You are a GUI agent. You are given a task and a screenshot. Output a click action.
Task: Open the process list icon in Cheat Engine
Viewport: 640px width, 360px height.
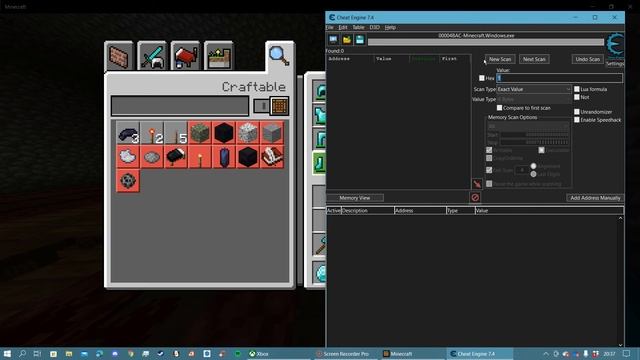[x=333, y=40]
